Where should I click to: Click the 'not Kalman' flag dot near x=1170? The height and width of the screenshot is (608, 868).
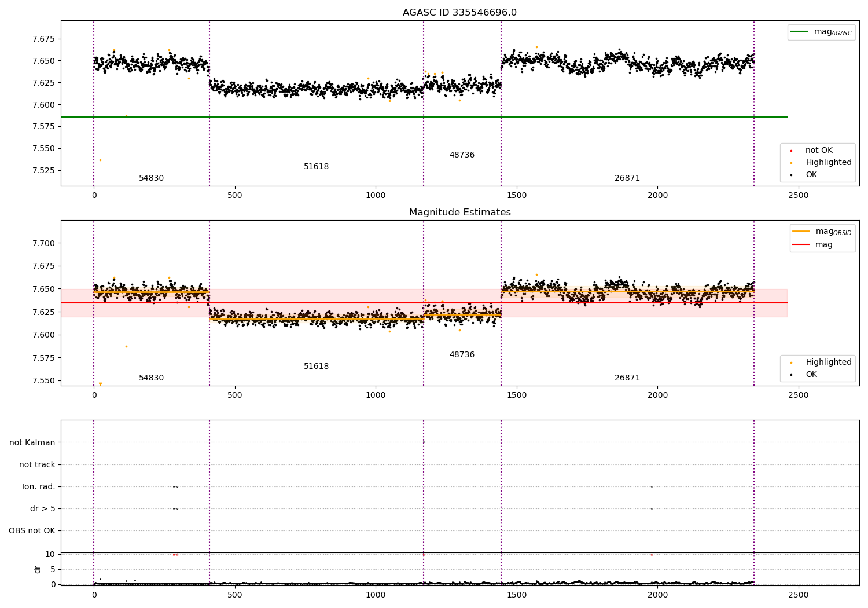coord(424,442)
